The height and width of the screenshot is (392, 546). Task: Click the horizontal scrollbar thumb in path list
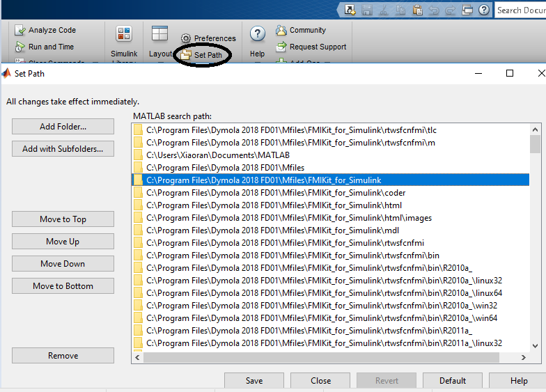[x=321, y=357]
